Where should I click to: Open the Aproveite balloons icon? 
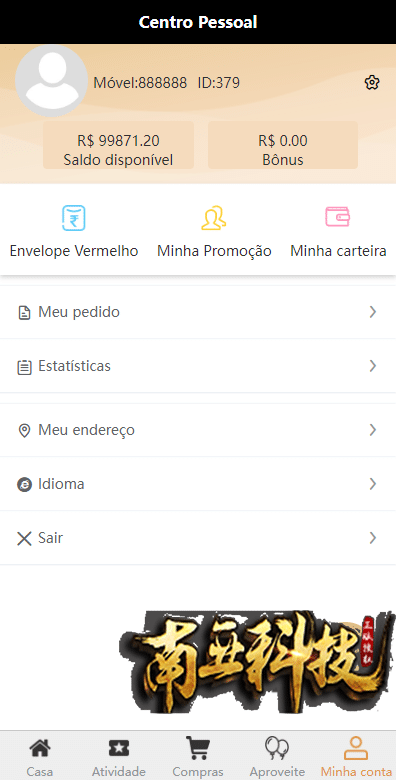coord(277,748)
